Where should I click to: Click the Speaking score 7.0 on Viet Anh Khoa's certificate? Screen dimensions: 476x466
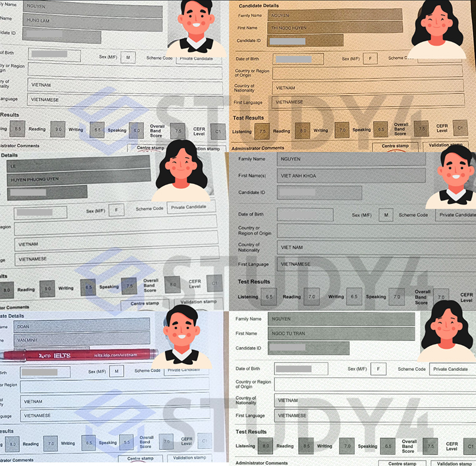[397, 296]
